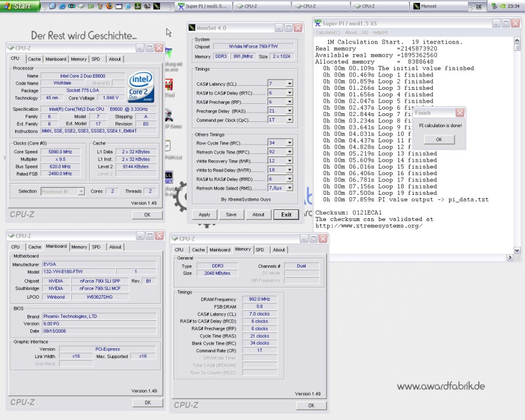Click OK in the Finish dialog
Viewport: 525px width, 420px height.
(439, 139)
